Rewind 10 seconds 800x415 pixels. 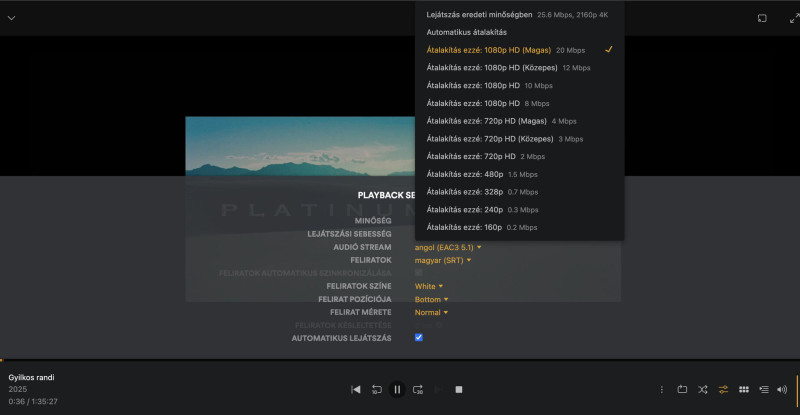[x=377, y=389]
